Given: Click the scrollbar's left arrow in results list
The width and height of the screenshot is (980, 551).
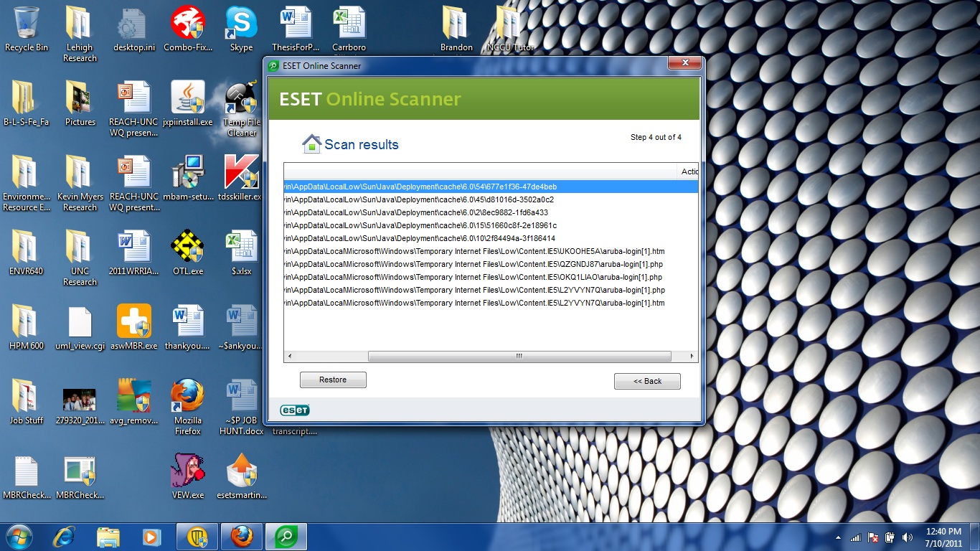Looking at the screenshot, I should tap(289, 356).
